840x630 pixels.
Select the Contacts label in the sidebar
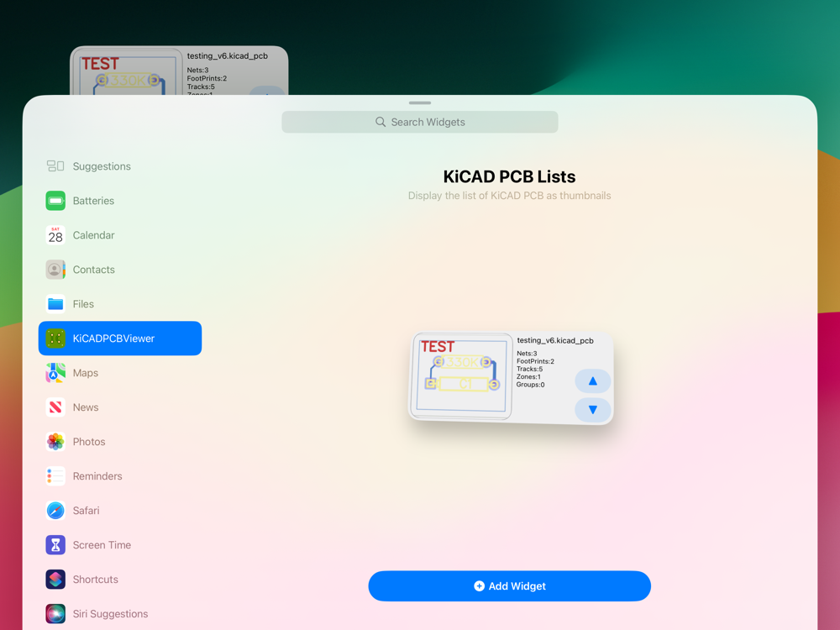94,270
